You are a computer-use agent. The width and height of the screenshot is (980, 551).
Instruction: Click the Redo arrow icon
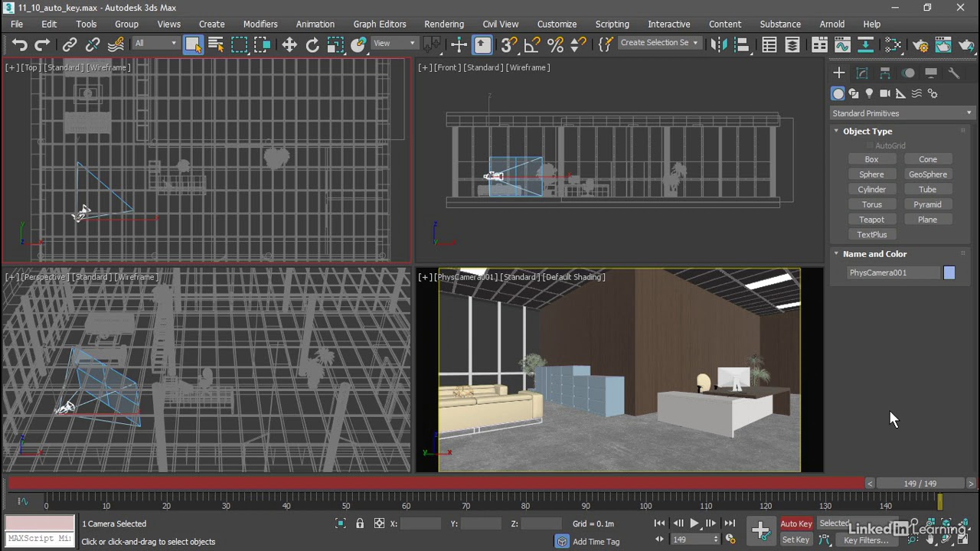(43, 45)
